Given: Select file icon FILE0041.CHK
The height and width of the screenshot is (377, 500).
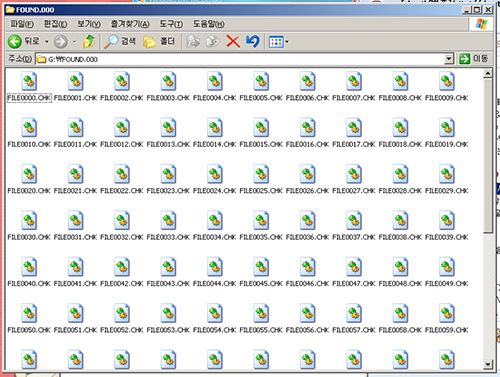Looking at the screenshot, I should [76, 267].
